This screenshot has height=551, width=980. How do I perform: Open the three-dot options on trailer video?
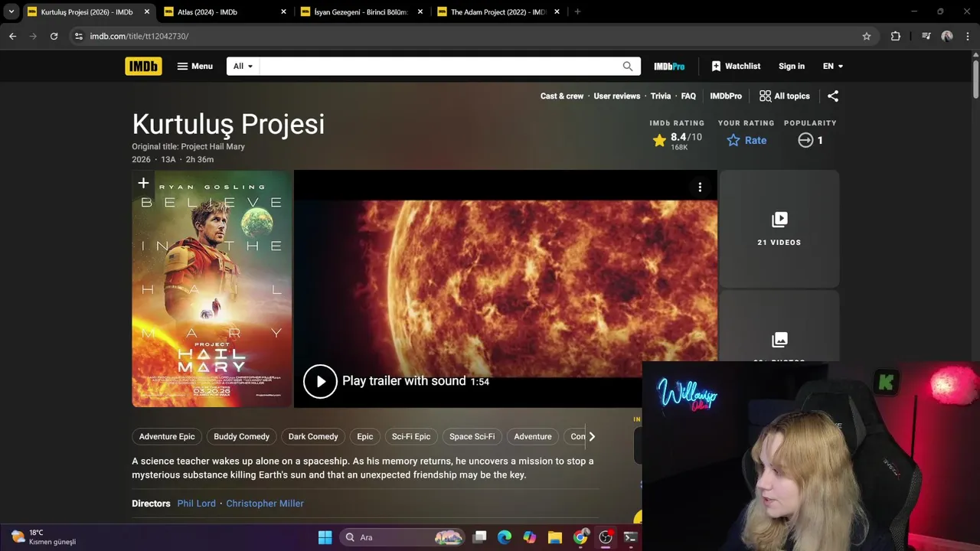point(700,187)
